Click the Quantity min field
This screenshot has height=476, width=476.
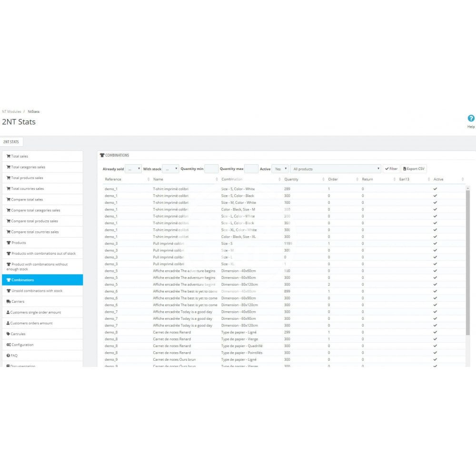[211, 169]
